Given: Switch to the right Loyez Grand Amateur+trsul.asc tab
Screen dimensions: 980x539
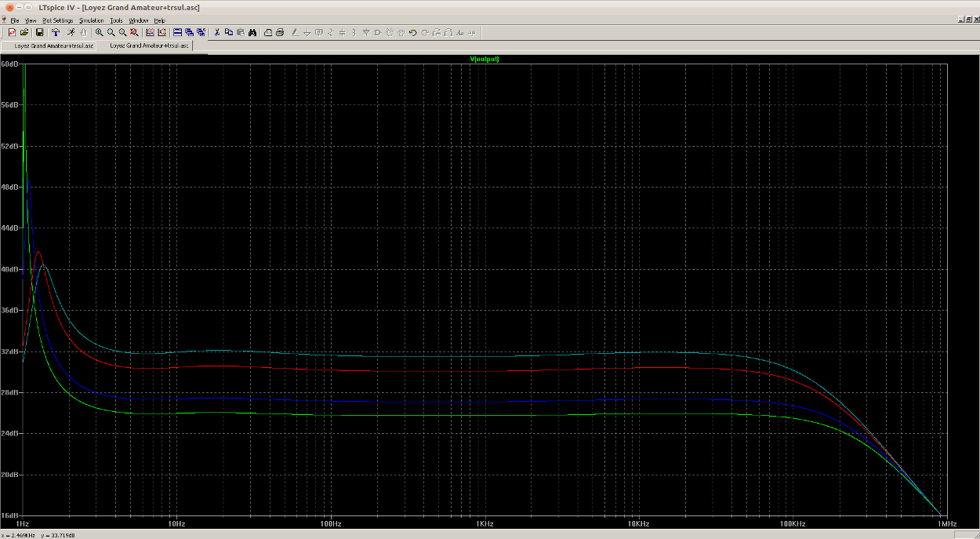Looking at the screenshot, I should tap(146, 46).
